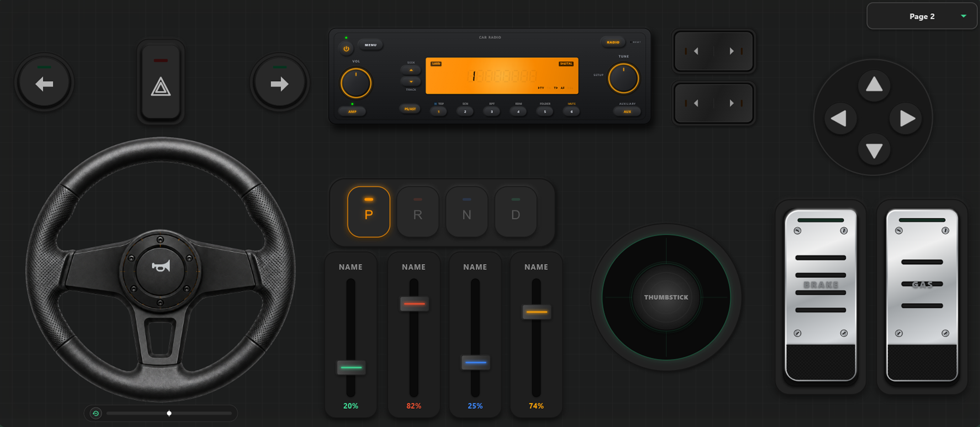Click NAME label above the 20% fader
Screen dimensions: 980x427
pos(351,267)
